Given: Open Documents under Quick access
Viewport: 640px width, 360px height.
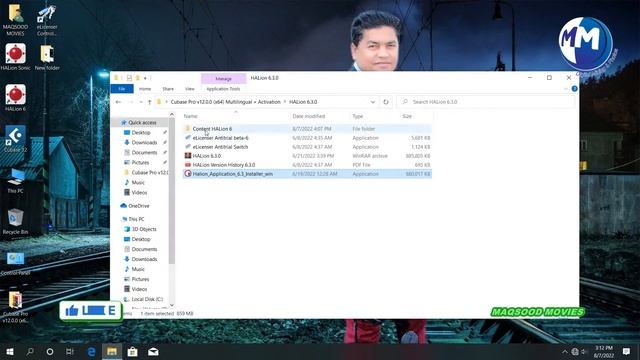Looking at the screenshot, I should pos(144,153).
